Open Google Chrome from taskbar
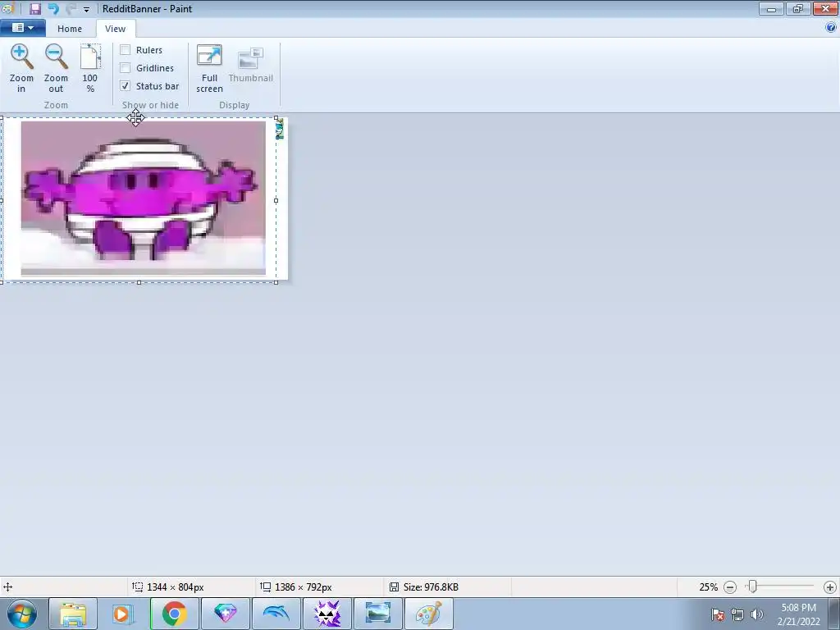The height and width of the screenshot is (630, 840). [174, 614]
